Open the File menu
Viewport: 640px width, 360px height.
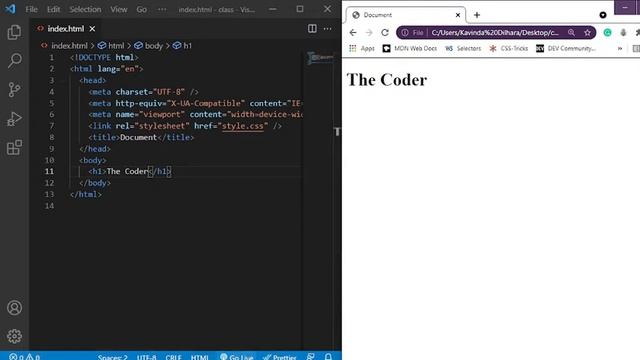click(31, 9)
